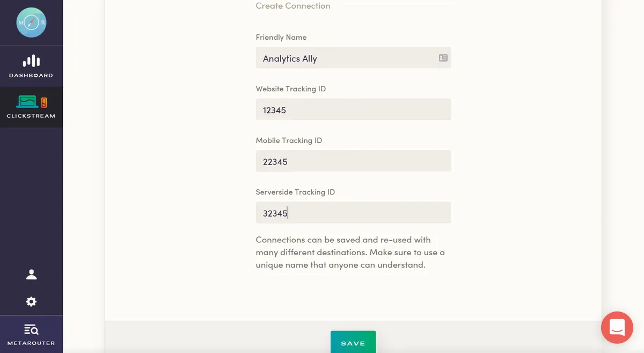Open the user profile icon
The width and height of the screenshot is (644, 353).
(31, 275)
